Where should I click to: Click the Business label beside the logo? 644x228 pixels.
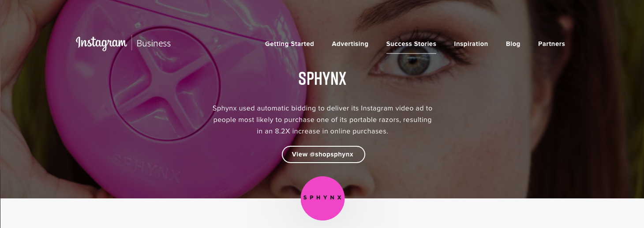tap(154, 43)
